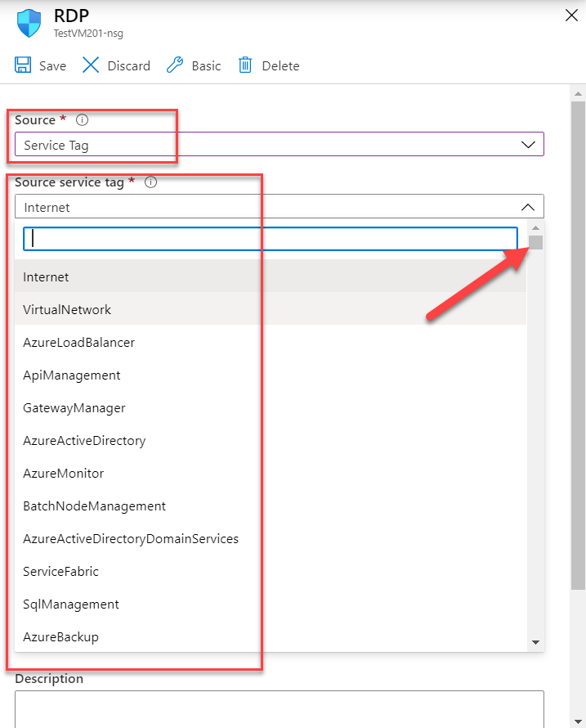Click the RDP shield icon
This screenshot has height=728, width=586.
click(x=29, y=23)
